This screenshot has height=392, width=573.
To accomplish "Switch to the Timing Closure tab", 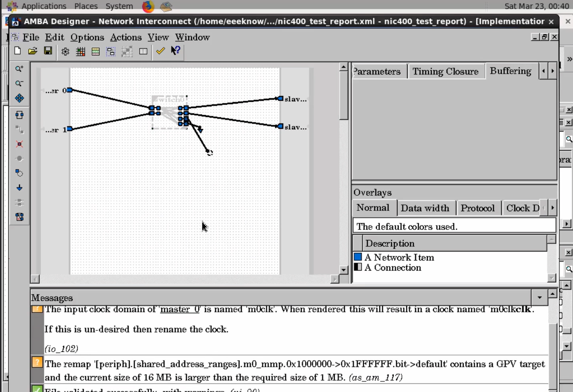I will click(446, 71).
